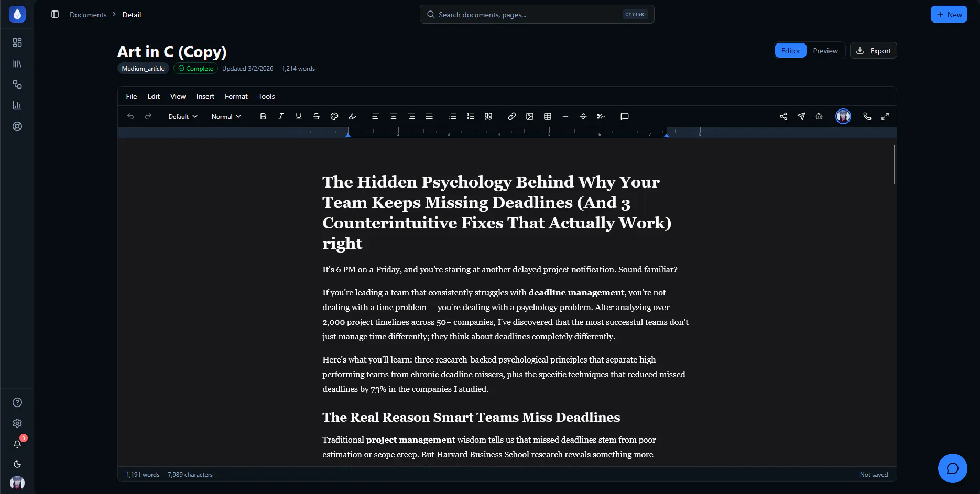980x494 pixels.
Task: Open the File menu
Action: [x=132, y=96]
